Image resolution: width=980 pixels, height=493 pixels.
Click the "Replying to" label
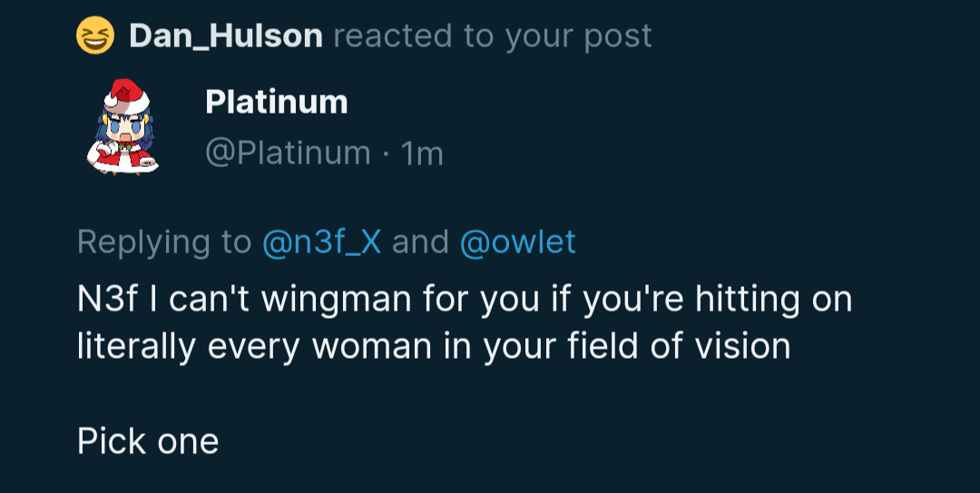click(x=164, y=242)
